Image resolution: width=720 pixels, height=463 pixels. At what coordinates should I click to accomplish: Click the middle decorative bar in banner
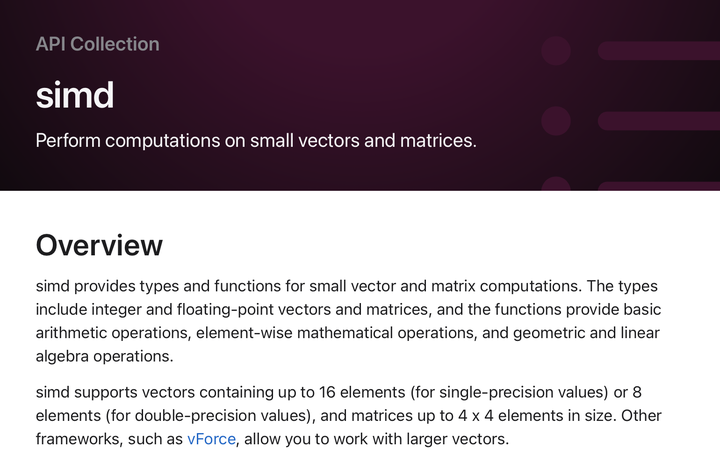658,121
